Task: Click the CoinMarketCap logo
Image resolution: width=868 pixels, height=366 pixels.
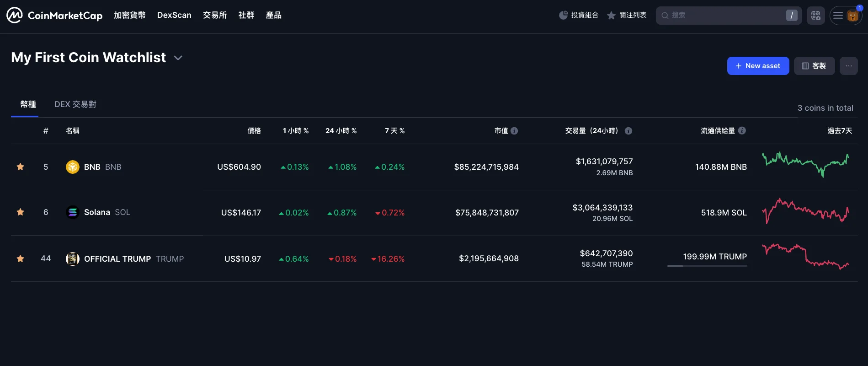Action: point(54,15)
